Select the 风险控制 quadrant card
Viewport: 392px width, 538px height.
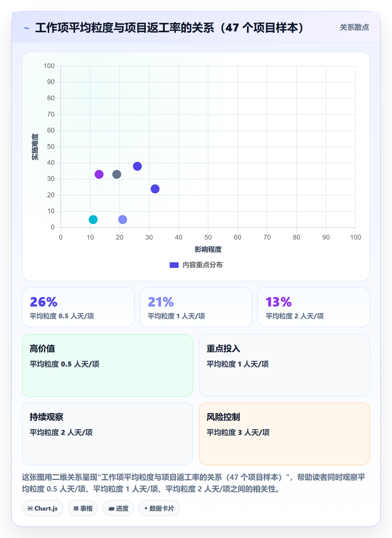[x=284, y=434]
